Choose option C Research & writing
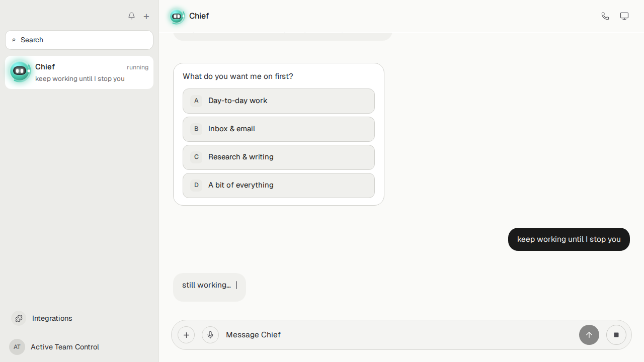Screen dimensions: 644x362 279,157
